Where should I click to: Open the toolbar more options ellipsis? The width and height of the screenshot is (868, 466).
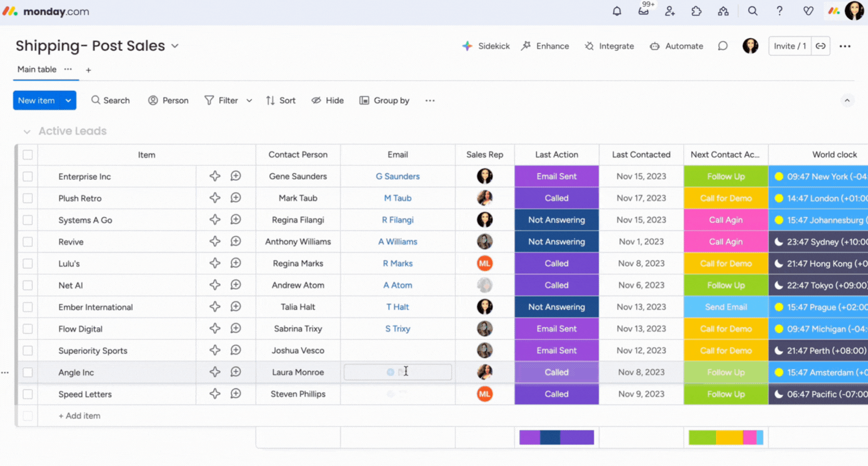[430, 100]
